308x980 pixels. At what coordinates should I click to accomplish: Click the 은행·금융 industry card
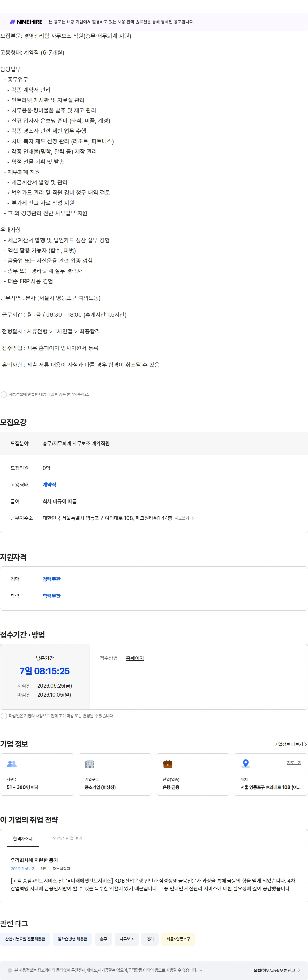193,774
